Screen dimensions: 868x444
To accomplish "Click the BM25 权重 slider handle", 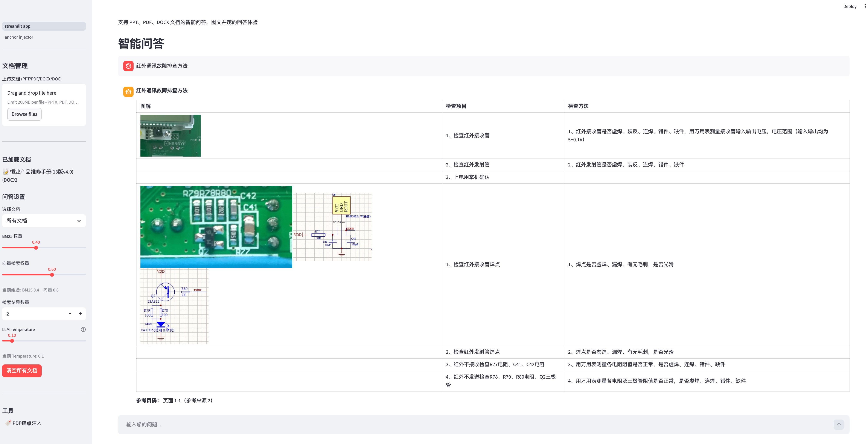I will 36,248.
